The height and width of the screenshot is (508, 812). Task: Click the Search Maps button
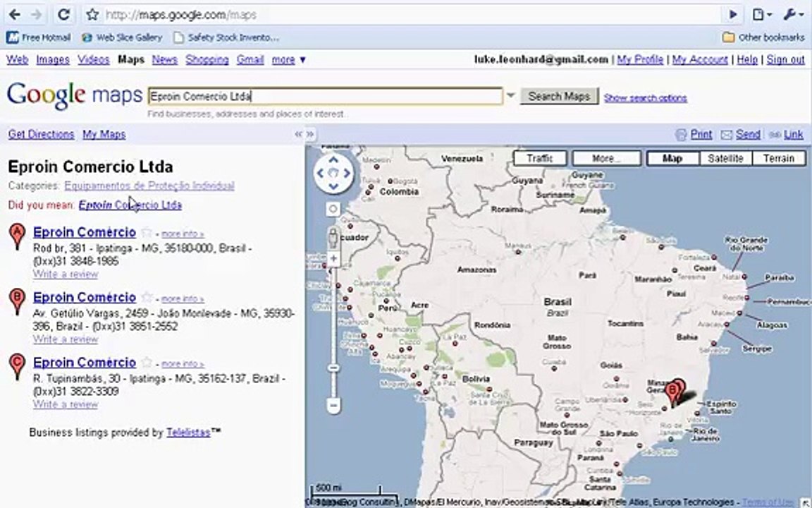[559, 97]
